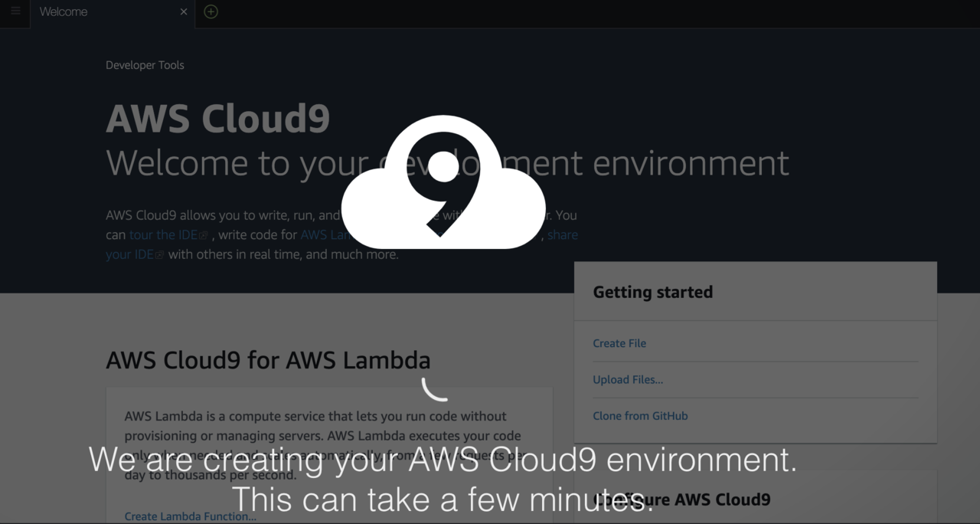Viewport: 980px width, 524px height.
Task: Select Clone from GitHub
Action: (x=640, y=416)
